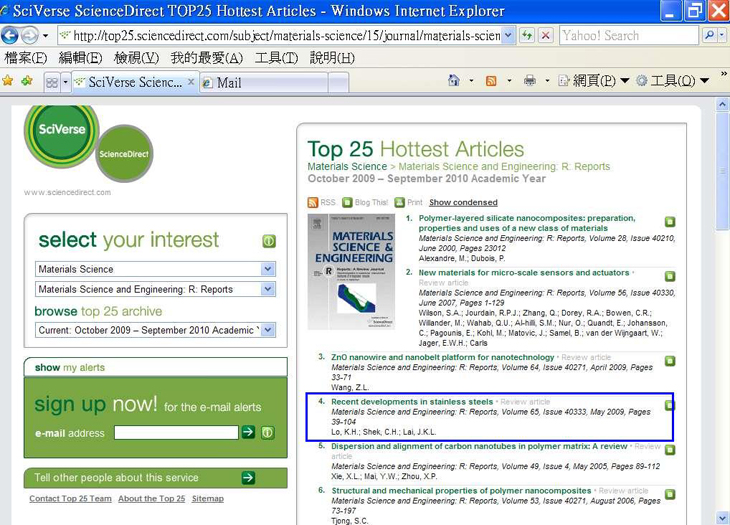Click the page scrollbar down arrow

722,518
